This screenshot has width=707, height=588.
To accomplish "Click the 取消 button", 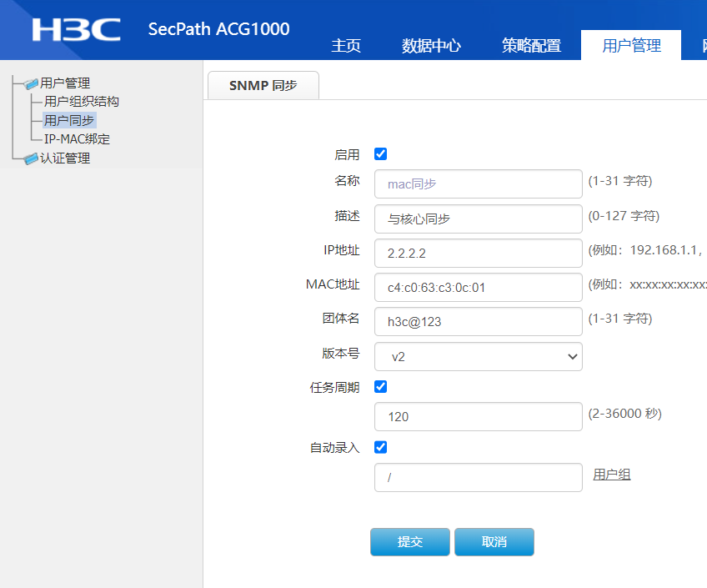I will pyautogui.click(x=494, y=542).
